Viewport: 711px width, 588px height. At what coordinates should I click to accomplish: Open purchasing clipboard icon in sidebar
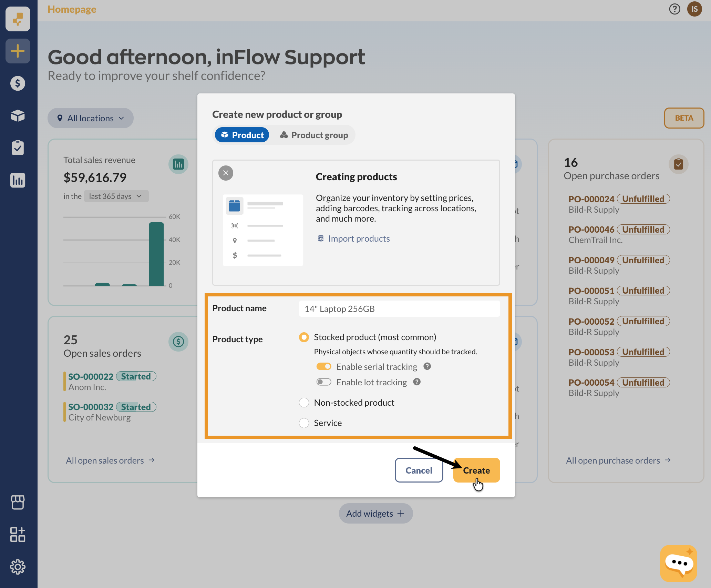tap(18, 148)
